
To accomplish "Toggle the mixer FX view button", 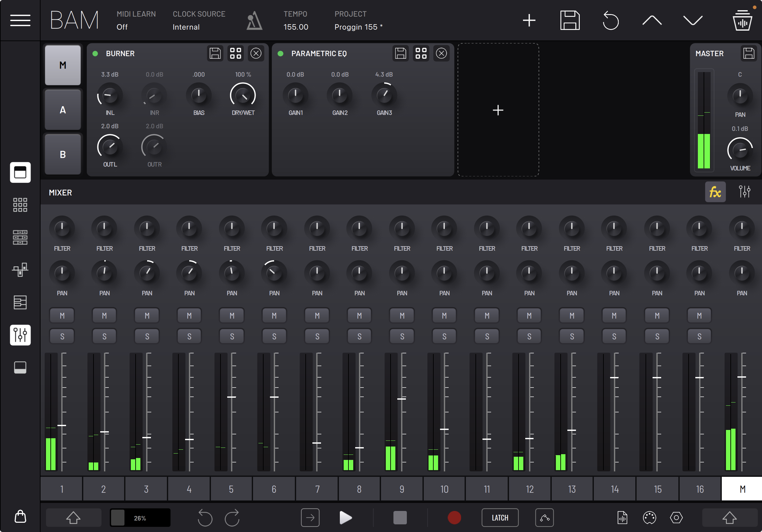I will 715,192.
